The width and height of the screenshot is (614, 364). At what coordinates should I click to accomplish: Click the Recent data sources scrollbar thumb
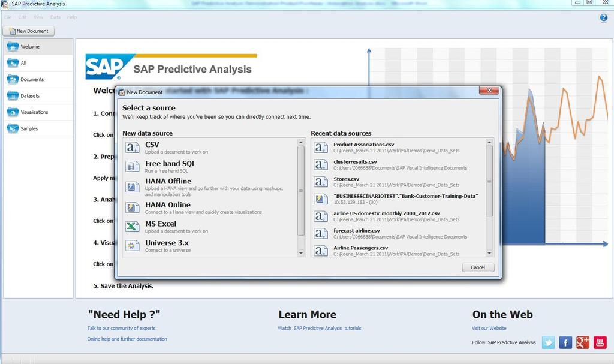pyautogui.click(x=489, y=181)
